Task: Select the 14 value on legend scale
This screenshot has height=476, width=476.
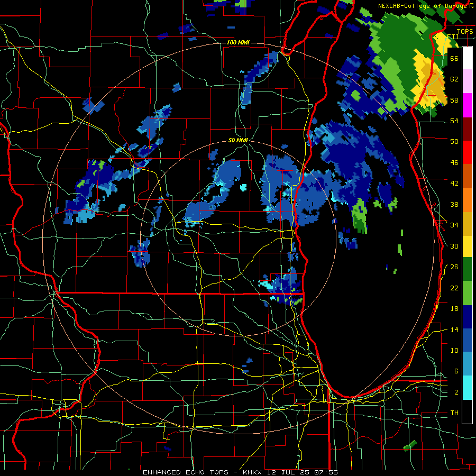Action: [454, 329]
